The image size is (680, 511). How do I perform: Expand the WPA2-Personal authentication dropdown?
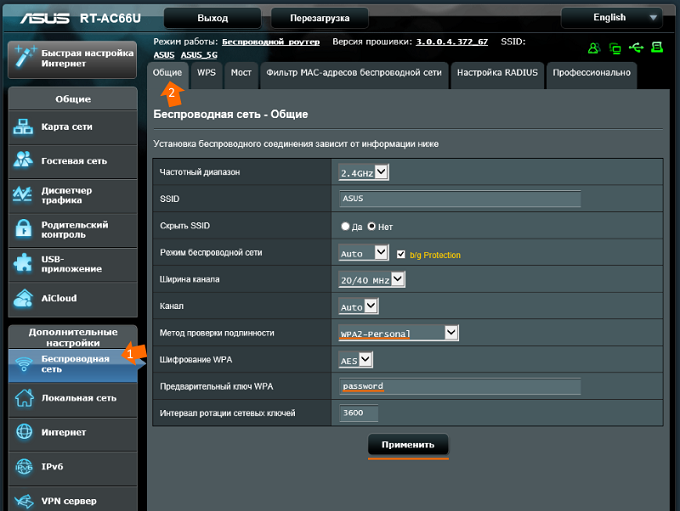pyautogui.click(x=398, y=333)
